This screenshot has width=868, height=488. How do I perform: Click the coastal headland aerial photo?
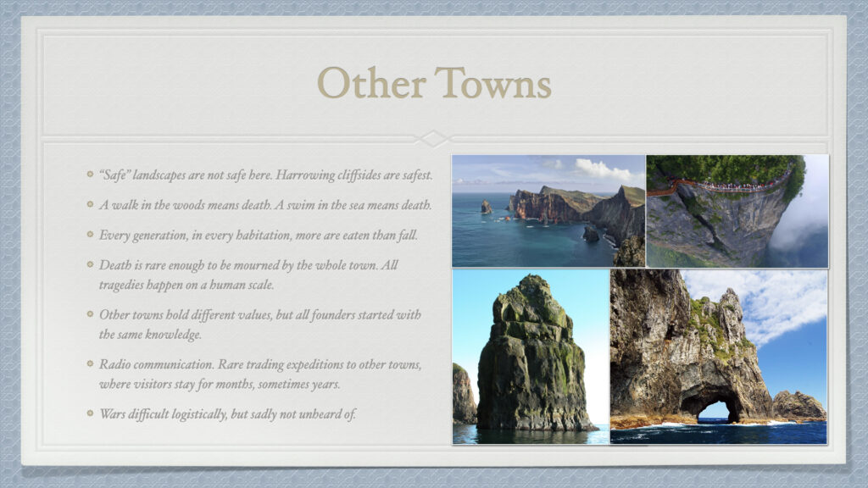[548, 211]
